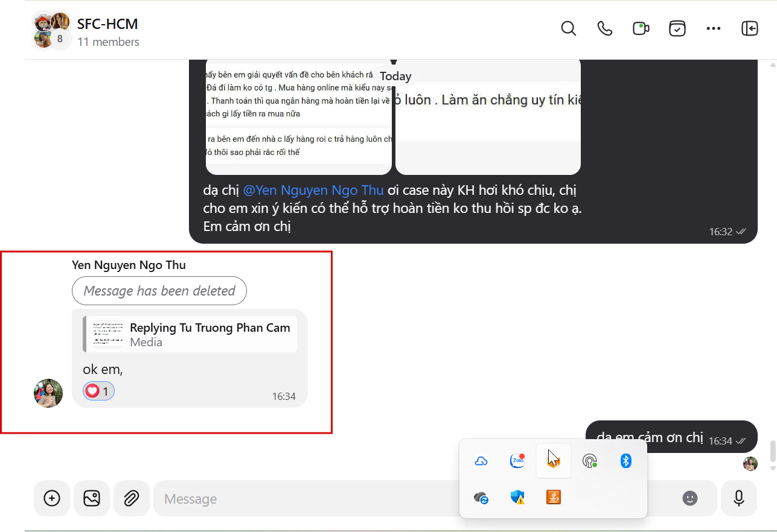
Task: Click the "Message has been deleted" bubble
Action: click(159, 291)
